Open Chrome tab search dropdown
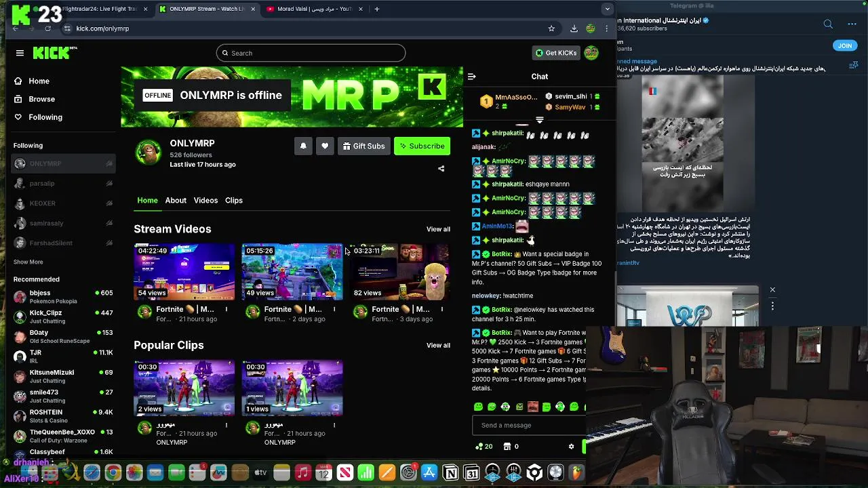The height and width of the screenshot is (488, 868). point(607,9)
